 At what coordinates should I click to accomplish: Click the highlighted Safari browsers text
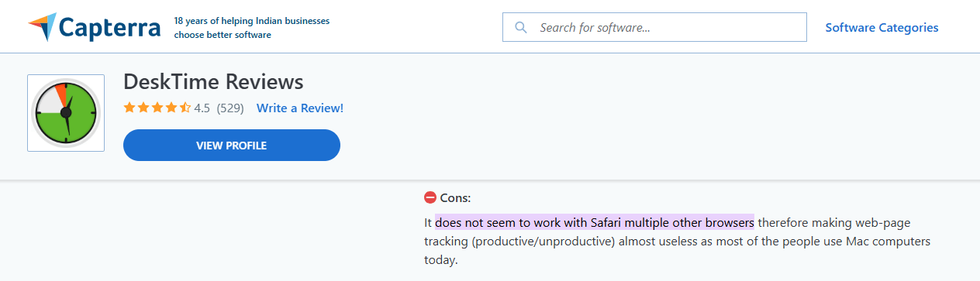click(595, 223)
